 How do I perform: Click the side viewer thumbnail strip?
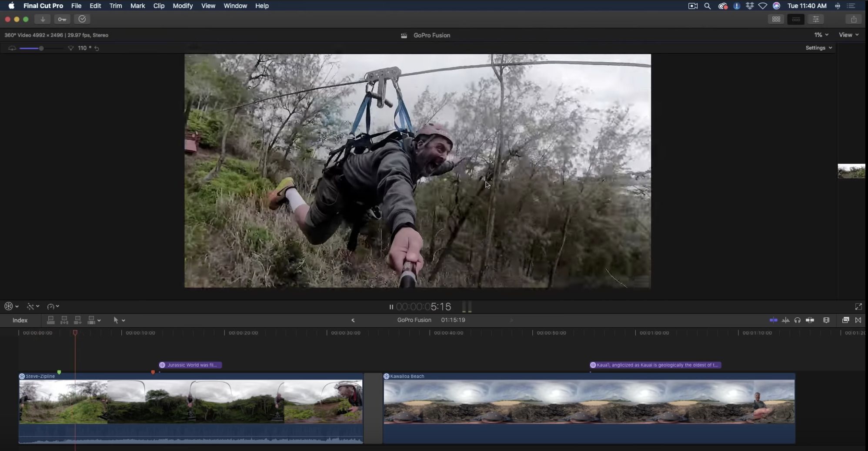pos(851,171)
